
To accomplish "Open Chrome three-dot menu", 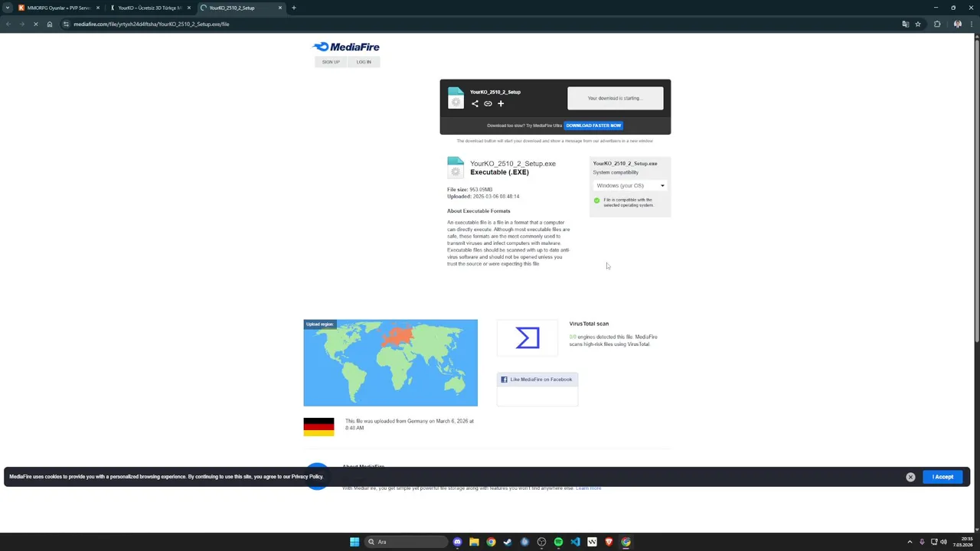I will [971, 24].
